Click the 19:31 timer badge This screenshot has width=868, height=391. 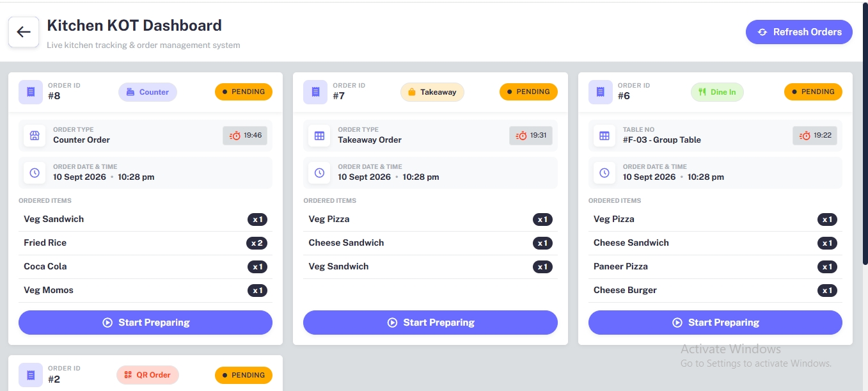(530, 136)
